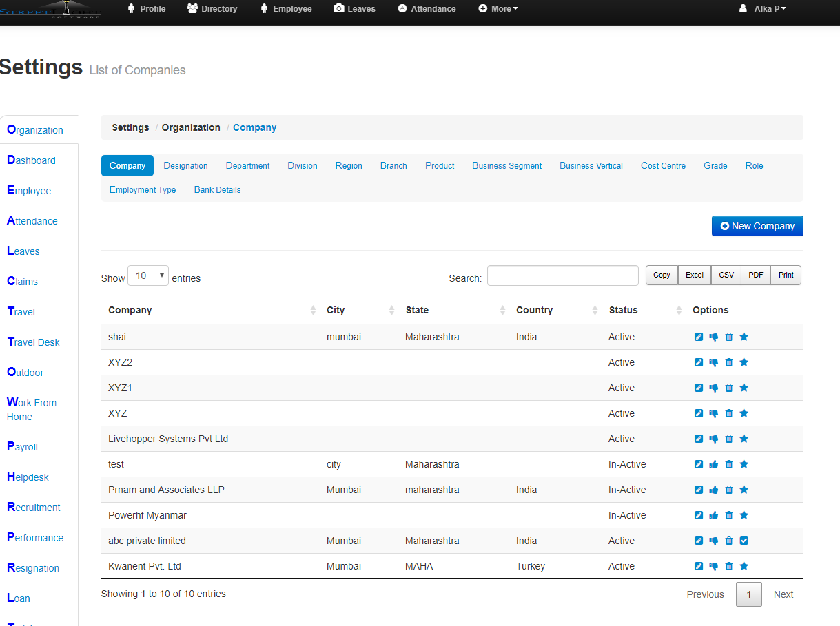Open the Show entries dropdown
840x626 pixels.
150,276
